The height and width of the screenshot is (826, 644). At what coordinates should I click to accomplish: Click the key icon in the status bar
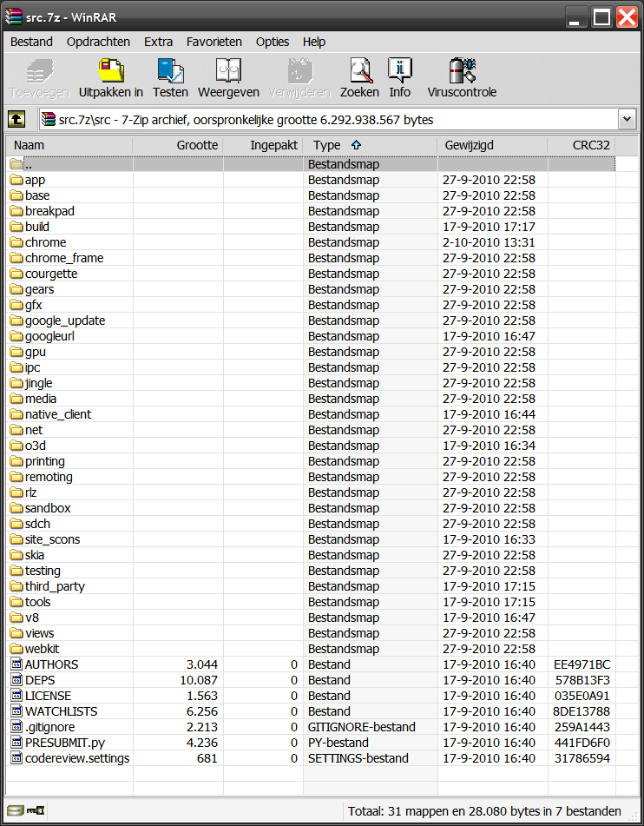point(36,810)
